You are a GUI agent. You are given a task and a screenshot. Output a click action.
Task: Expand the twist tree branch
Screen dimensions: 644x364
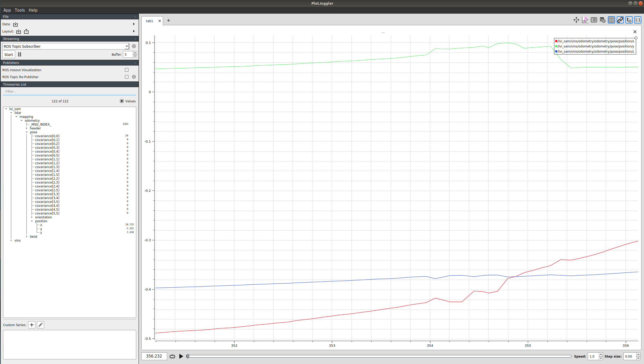click(27, 236)
